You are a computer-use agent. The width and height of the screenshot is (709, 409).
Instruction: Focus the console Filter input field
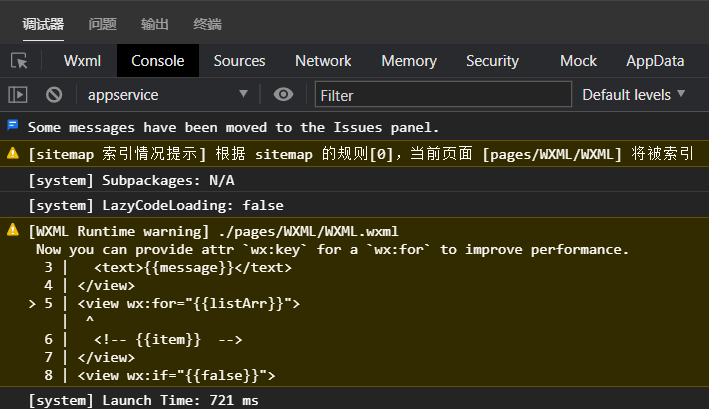tap(443, 95)
